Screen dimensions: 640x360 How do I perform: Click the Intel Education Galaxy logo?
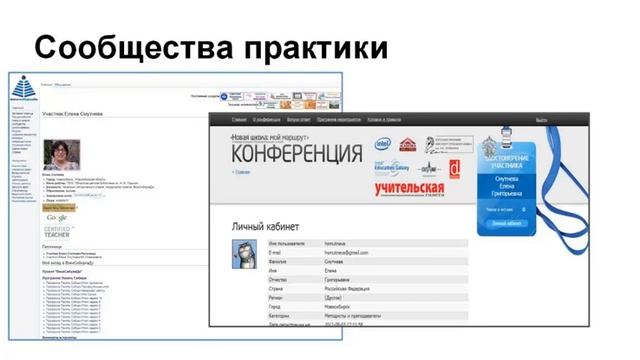pyautogui.click(x=391, y=168)
